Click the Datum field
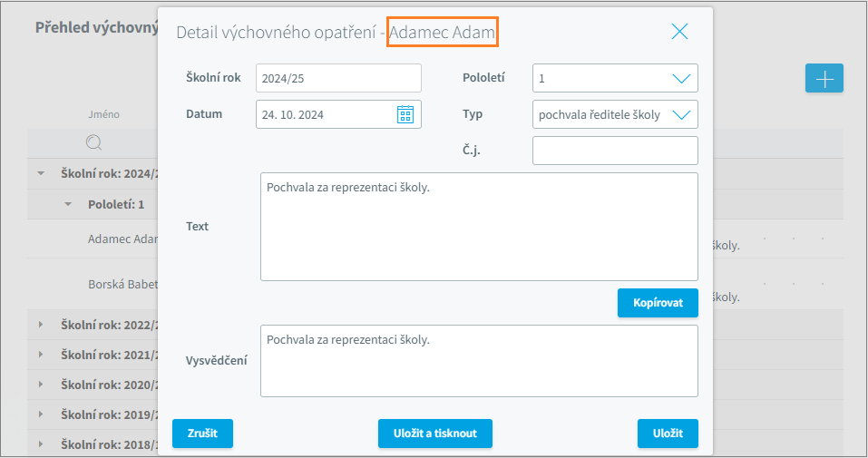 point(324,115)
